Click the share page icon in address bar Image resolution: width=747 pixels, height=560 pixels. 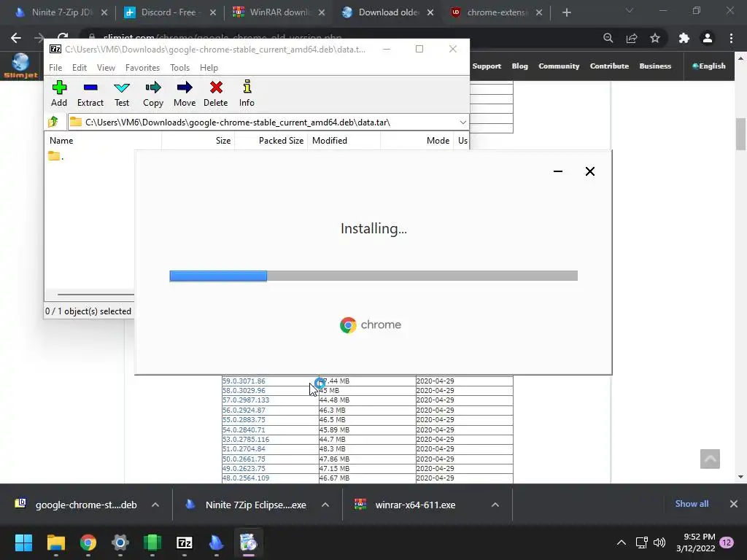point(632,38)
